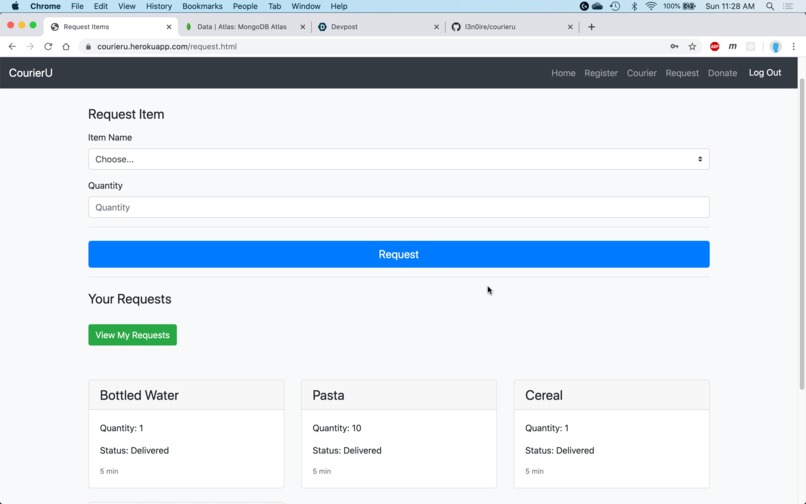Click 'Status: Delivered' on Cereal card
Image resolution: width=806 pixels, height=504 pixels.
coord(559,451)
